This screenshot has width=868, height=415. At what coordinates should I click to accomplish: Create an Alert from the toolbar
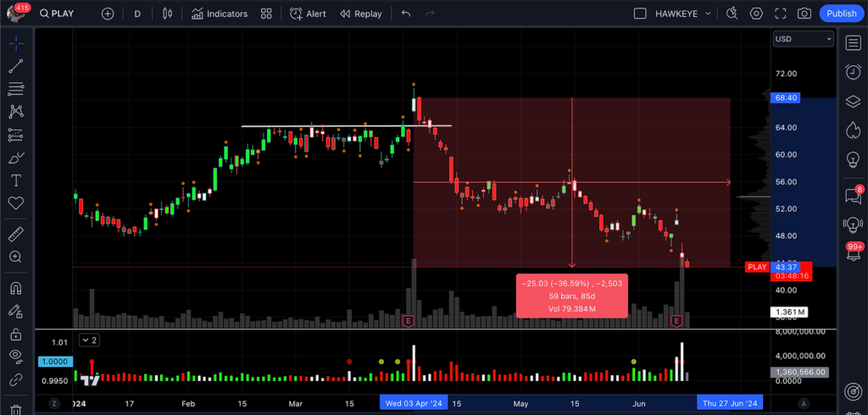308,14
